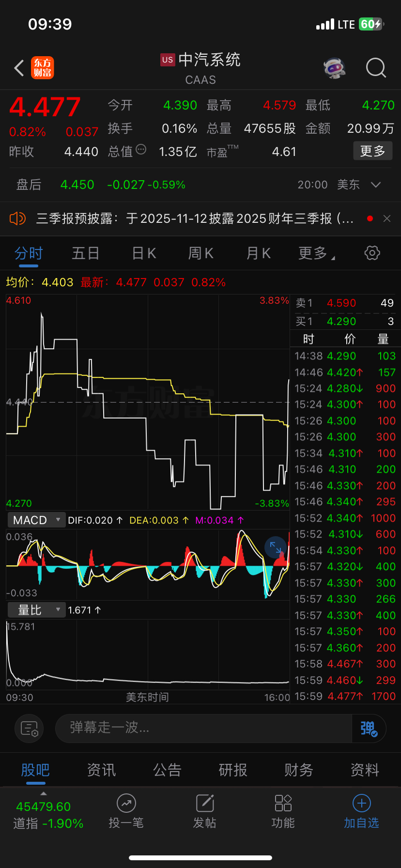Select the 15:24 4.280 trade row
This screenshot has height=868, width=401.
click(x=345, y=388)
